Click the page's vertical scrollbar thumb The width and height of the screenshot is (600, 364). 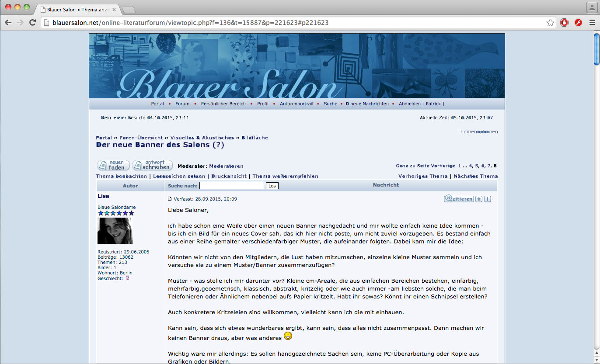coord(596,49)
